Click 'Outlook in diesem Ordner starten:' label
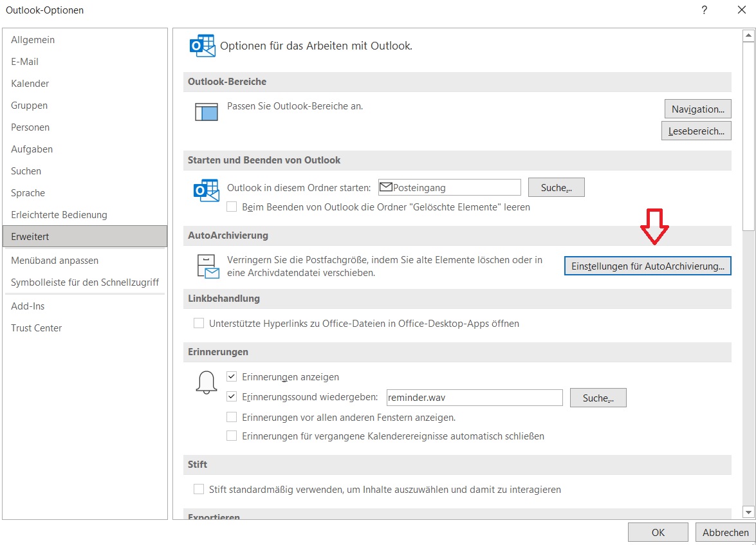The image size is (756, 545). pyautogui.click(x=299, y=188)
